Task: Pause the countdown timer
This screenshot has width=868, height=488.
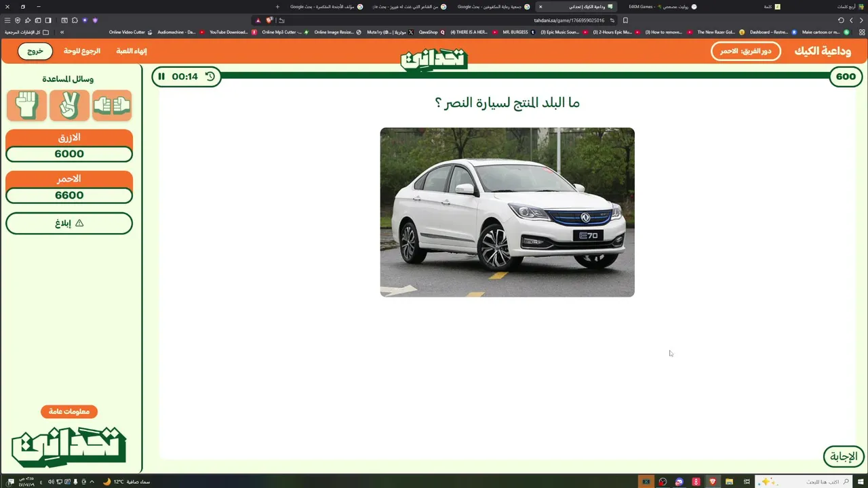Action: pyautogui.click(x=161, y=77)
